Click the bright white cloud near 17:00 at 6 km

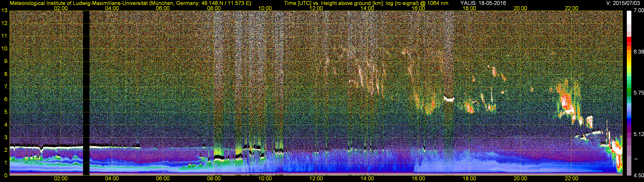click(x=449, y=99)
